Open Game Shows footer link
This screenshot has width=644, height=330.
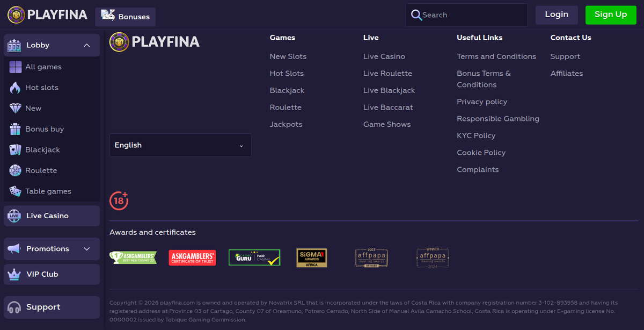pyautogui.click(x=387, y=124)
